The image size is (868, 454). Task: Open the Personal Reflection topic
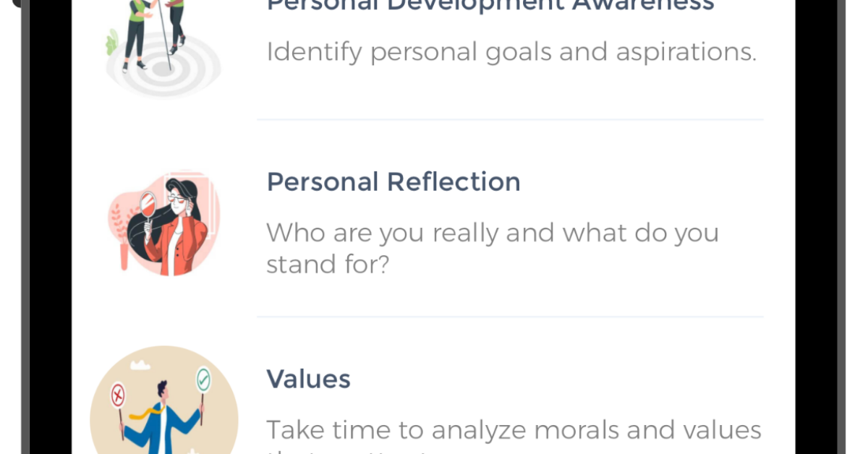click(x=393, y=181)
